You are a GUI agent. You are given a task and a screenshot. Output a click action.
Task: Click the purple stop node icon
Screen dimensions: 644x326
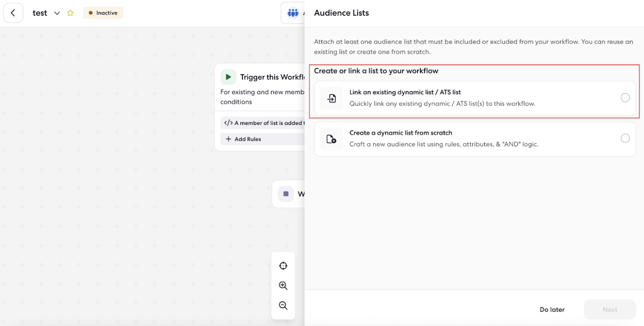286,194
